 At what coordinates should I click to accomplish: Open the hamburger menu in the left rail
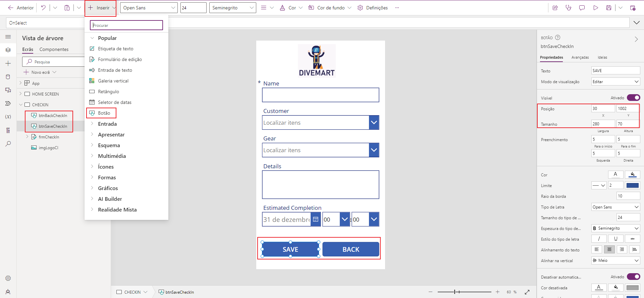click(8, 37)
